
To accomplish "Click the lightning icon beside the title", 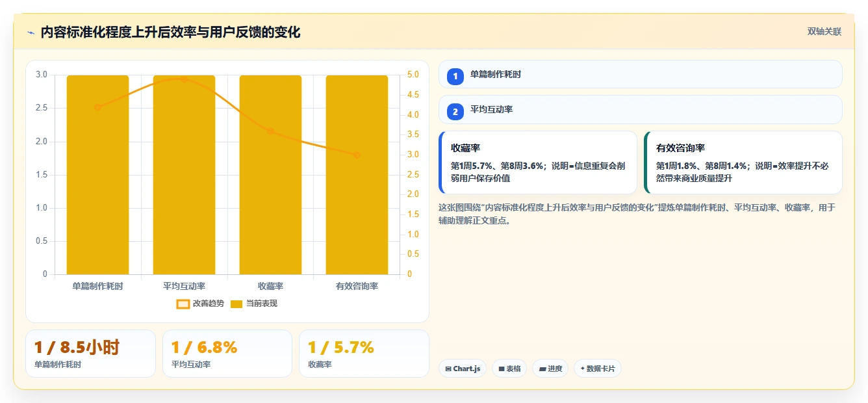I will (x=31, y=32).
